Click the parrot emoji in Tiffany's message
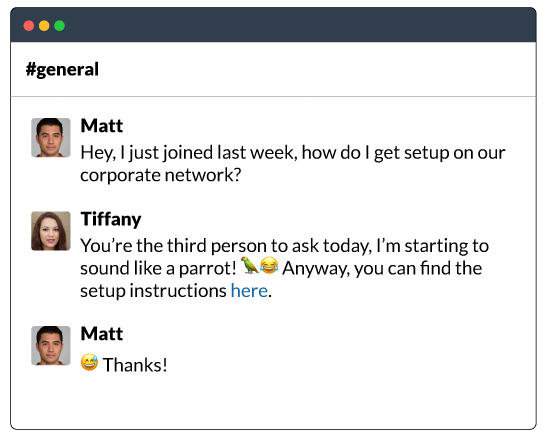The image size is (550, 444). (250, 265)
